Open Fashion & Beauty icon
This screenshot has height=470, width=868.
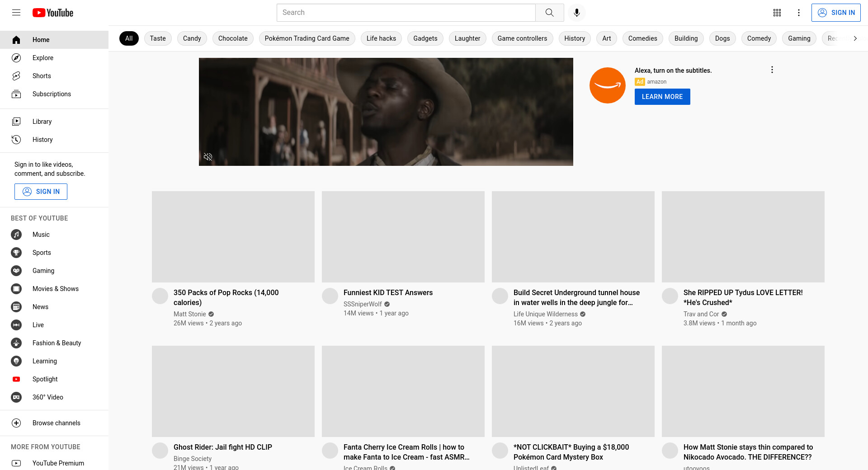16,343
